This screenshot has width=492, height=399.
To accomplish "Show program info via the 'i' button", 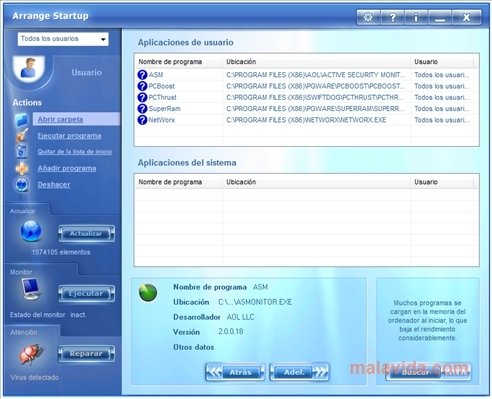I will (416, 17).
